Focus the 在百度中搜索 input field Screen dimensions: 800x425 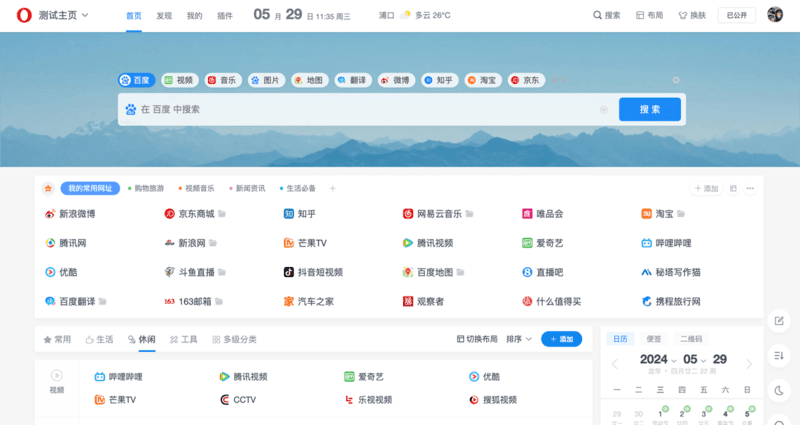pyautogui.click(x=367, y=109)
